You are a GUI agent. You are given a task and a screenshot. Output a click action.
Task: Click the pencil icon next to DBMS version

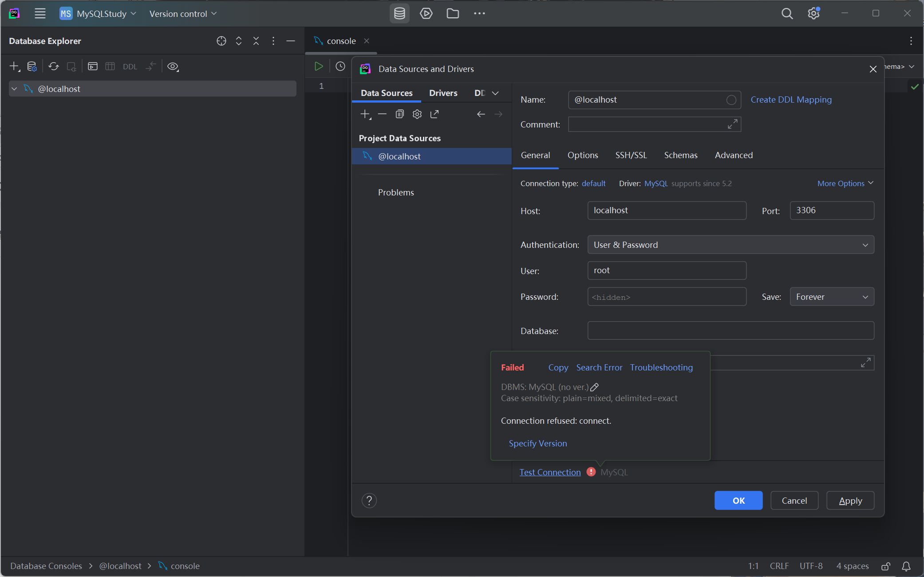click(x=595, y=387)
